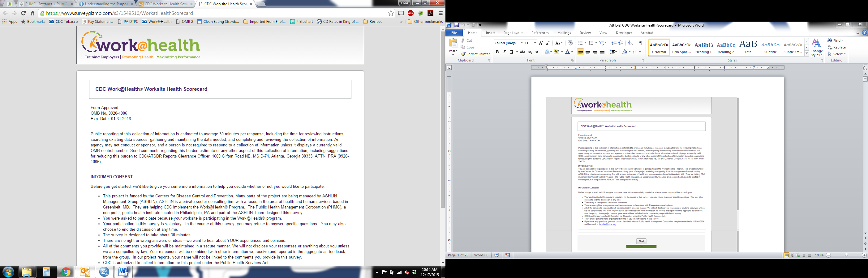Reload the page in Chrome
Screen dimensions: 868x278
coord(23,13)
